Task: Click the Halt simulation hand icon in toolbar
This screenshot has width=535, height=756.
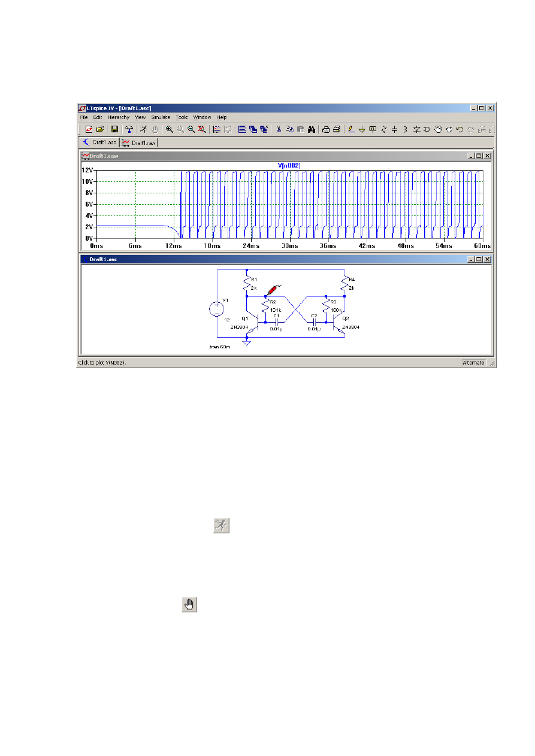Action: click(155, 129)
